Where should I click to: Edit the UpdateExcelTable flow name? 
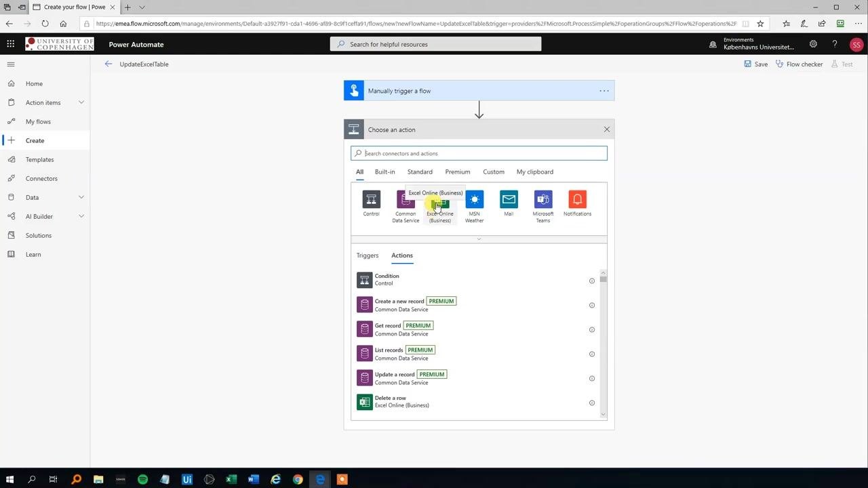144,64
